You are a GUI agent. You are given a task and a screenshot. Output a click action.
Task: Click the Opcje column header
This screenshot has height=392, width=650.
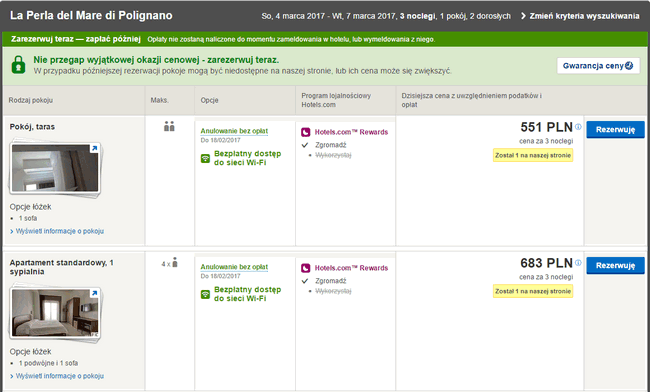(x=209, y=100)
